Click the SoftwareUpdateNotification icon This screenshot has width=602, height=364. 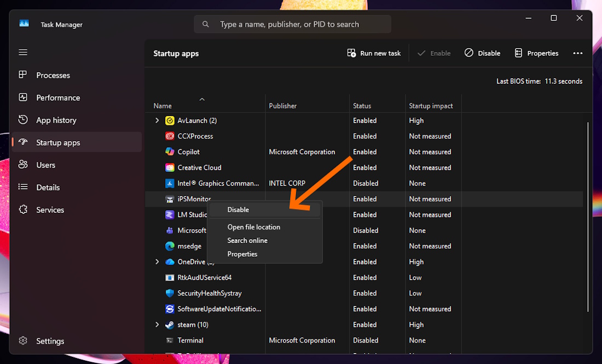[170, 309]
